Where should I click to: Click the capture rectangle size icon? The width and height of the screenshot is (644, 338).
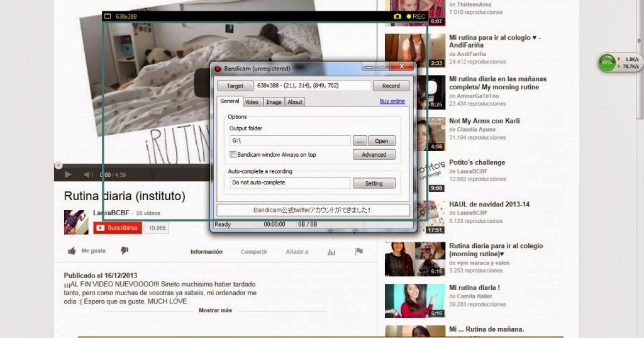coord(108,16)
